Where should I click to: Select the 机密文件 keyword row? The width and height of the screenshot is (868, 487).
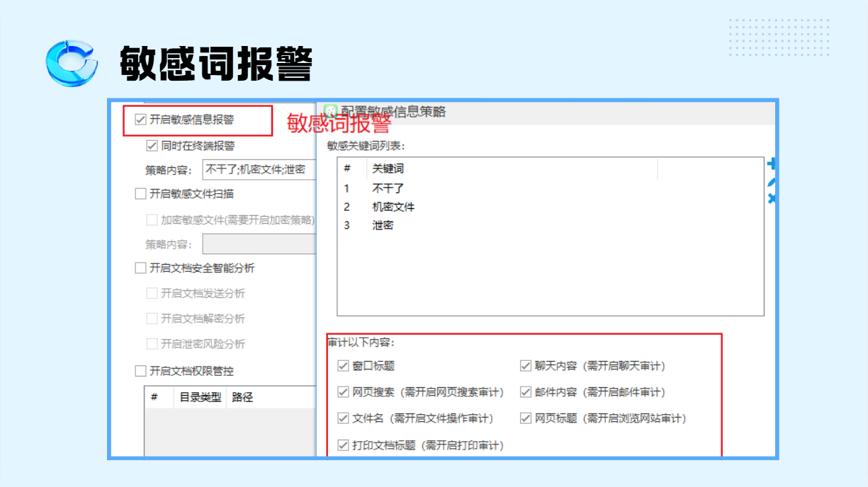coord(393,207)
